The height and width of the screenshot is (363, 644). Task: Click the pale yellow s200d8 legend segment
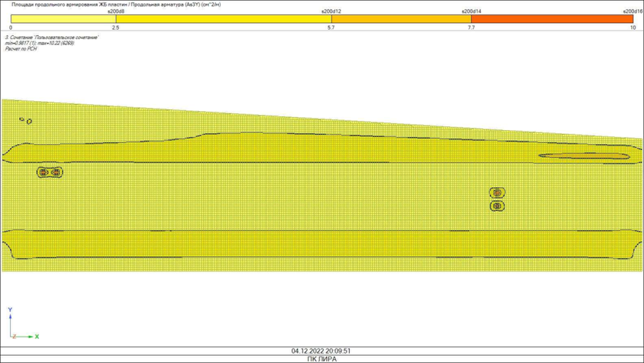pyautogui.click(x=63, y=20)
